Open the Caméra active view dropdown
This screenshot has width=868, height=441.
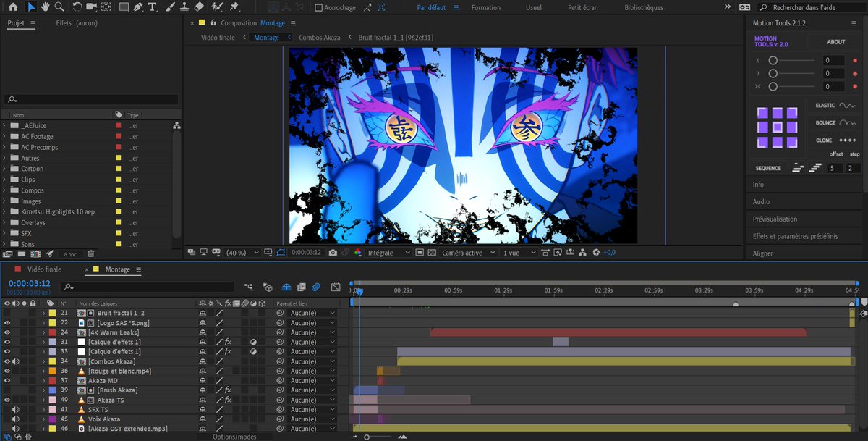469,253
